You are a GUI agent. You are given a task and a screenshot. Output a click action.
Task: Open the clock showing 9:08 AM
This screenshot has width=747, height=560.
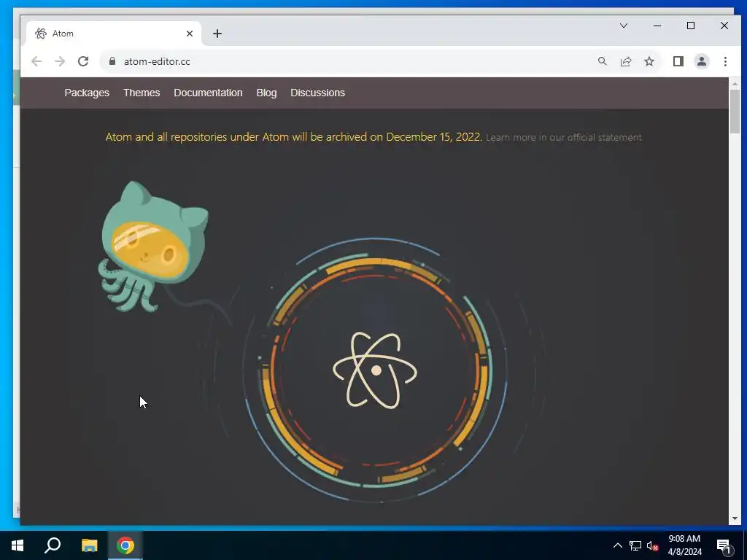684,545
